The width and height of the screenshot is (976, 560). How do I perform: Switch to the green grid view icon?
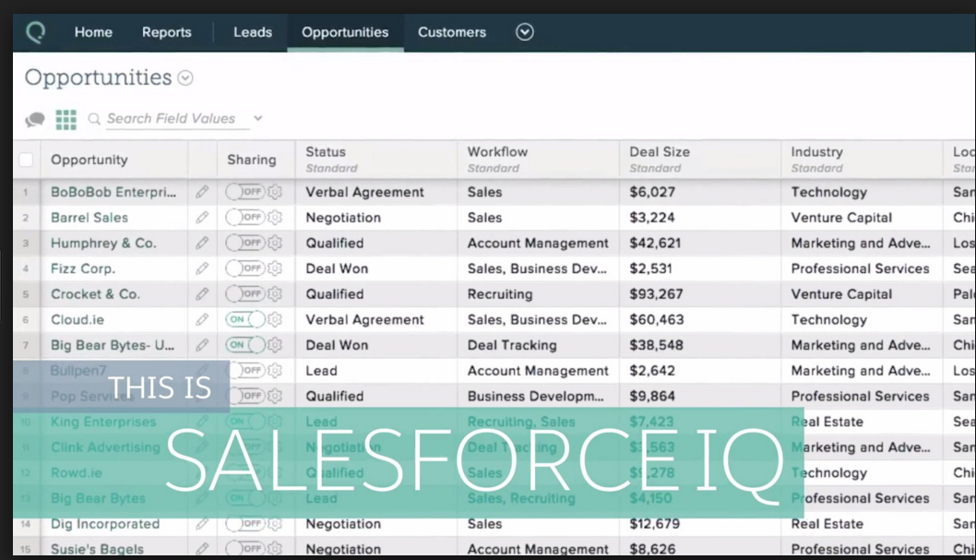pyautogui.click(x=66, y=119)
